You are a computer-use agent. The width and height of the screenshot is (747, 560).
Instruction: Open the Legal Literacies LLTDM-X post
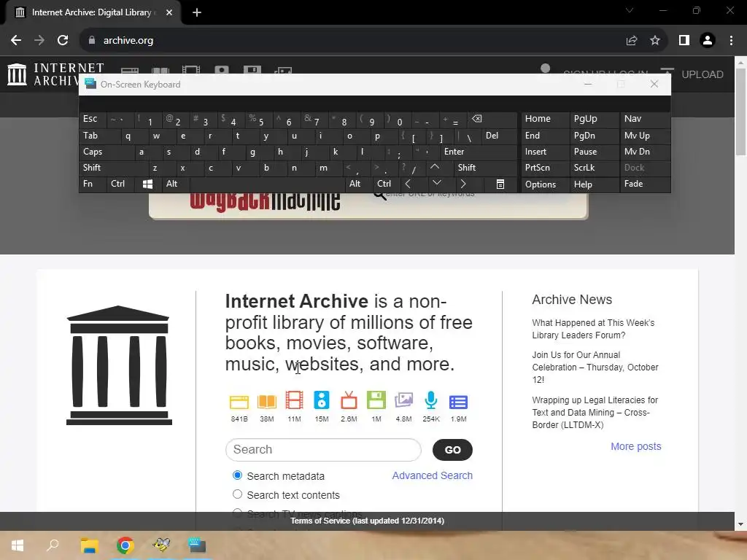click(x=595, y=413)
